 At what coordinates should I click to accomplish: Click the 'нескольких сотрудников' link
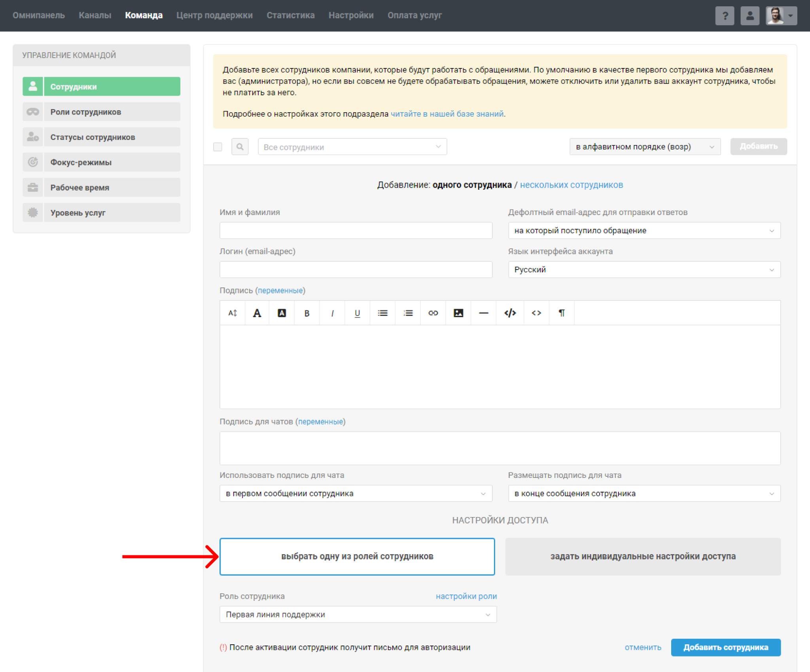point(571,185)
